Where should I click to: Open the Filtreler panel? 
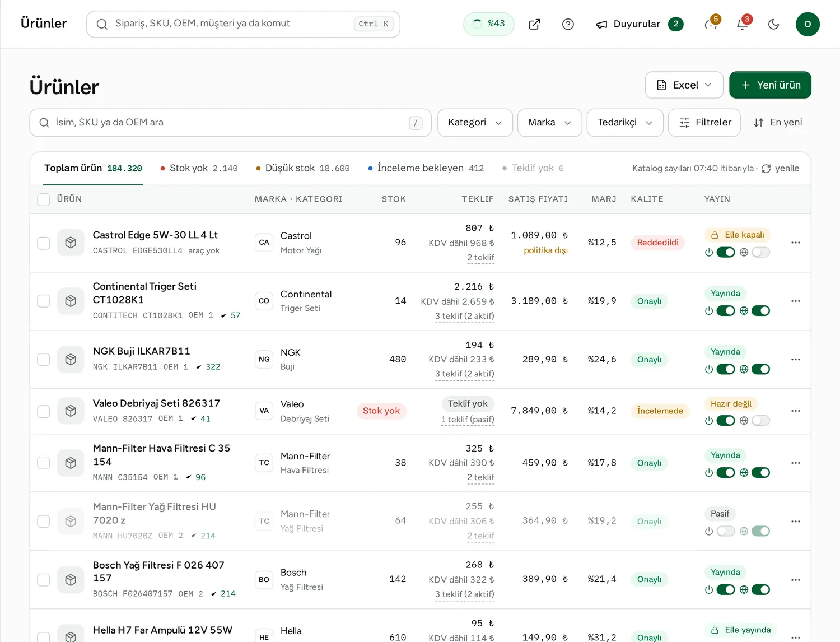(704, 123)
